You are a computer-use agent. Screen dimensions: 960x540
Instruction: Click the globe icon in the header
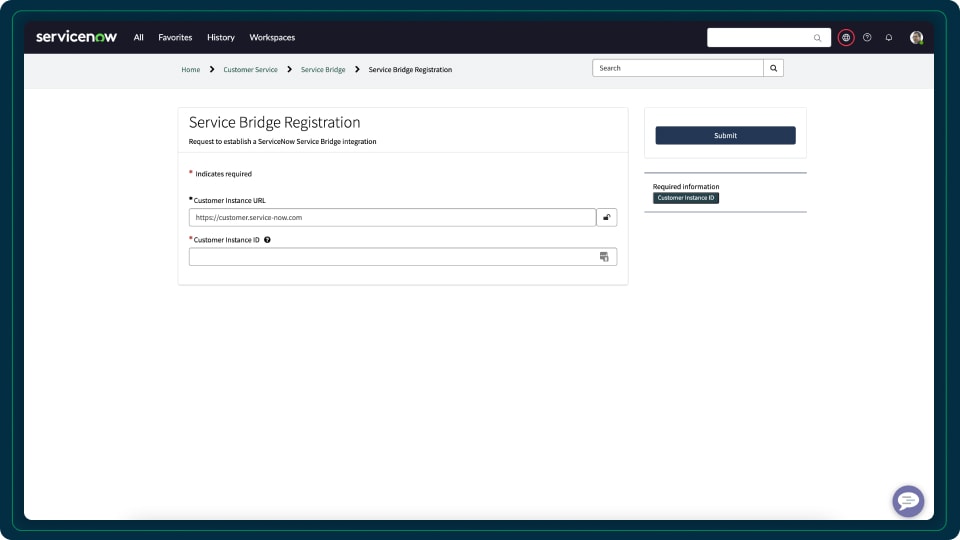(846, 38)
